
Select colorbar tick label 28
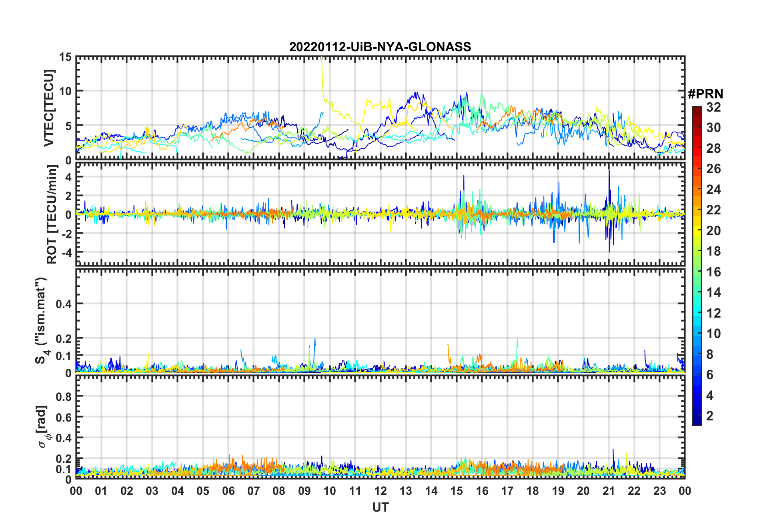(x=713, y=148)
